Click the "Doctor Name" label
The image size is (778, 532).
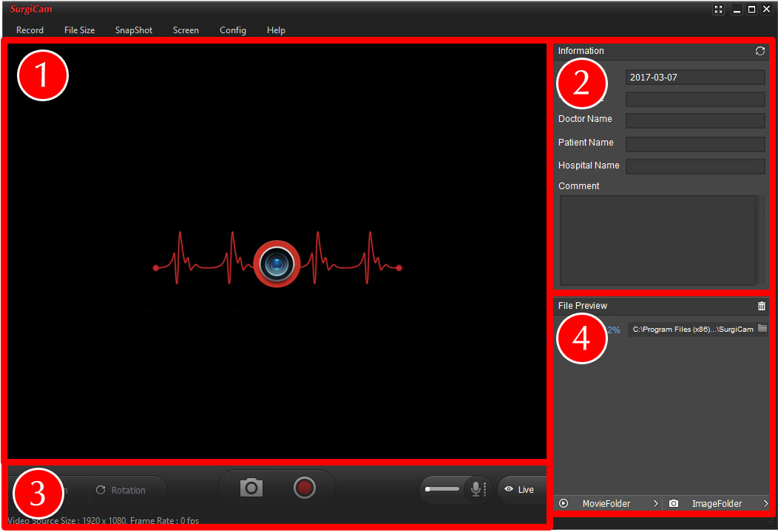tap(585, 119)
